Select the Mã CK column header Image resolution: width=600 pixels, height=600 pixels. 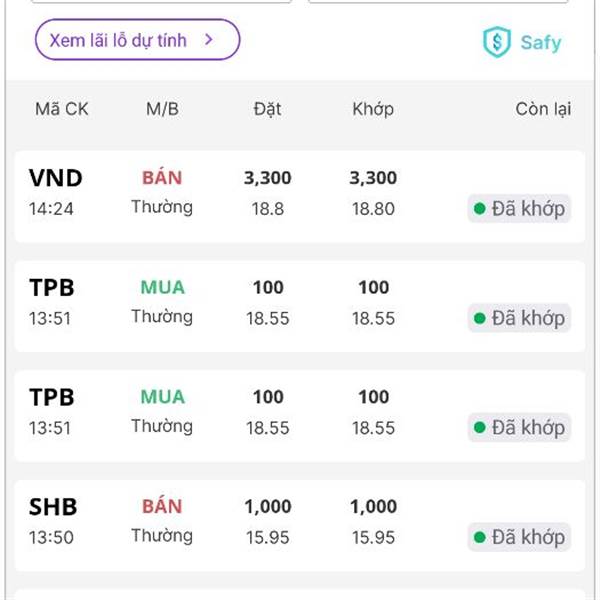(x=62, y=109)
